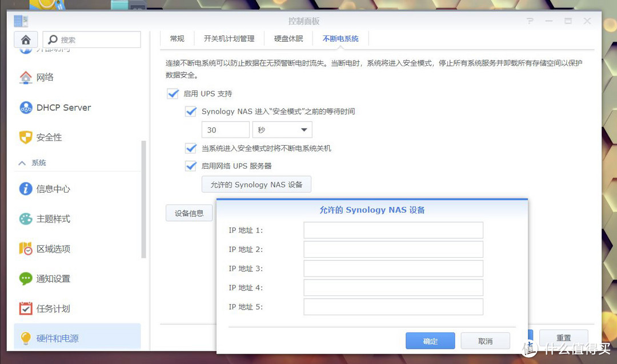Image resolution: width=617 pixels, height=364 pixels.
Task: Uncheck 当系统进入安全模式时将不断电系统关机
Action: tap(191, 149)
